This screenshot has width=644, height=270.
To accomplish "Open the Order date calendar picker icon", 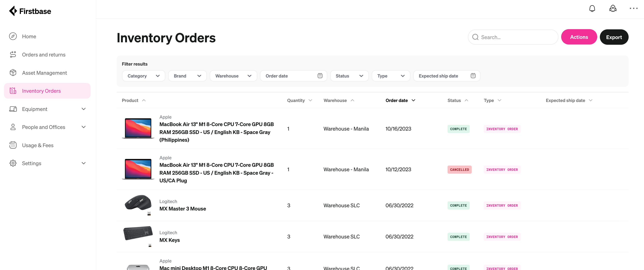I will [x=320, y=76].
